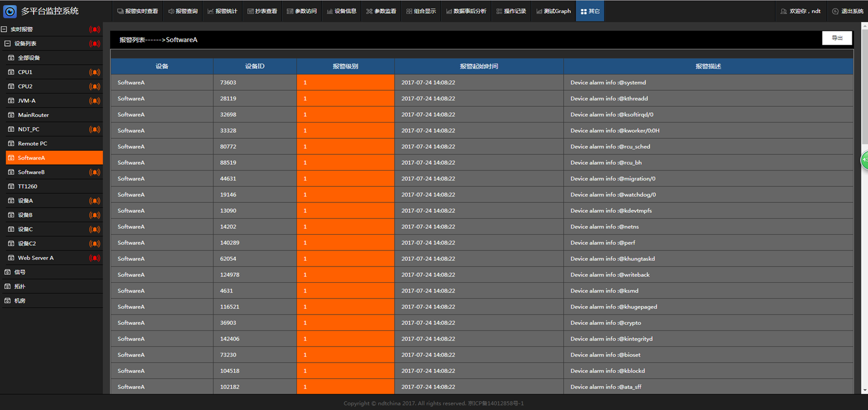Click the red alarm icon next to Web Server A
This screenshot has width=868, height=410.
[94, 258]
